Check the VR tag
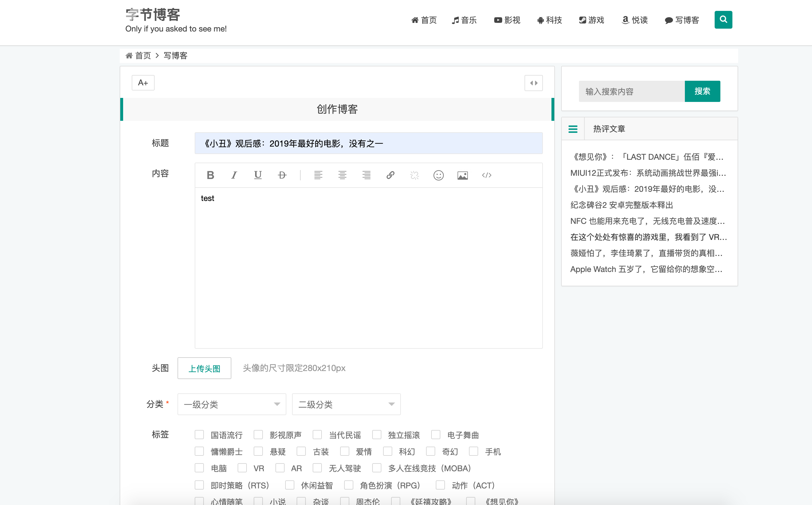 pos(242,468)
